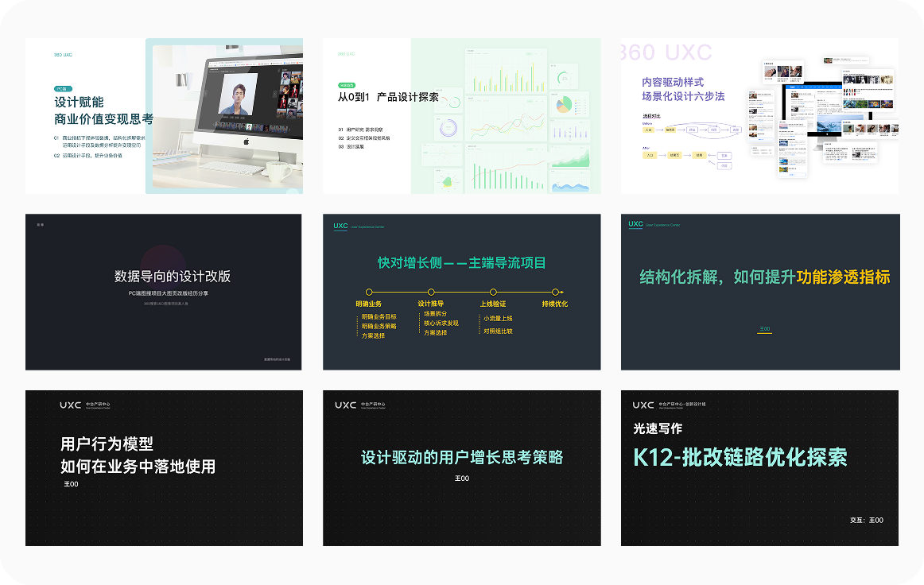Screen dimensions: 924x585
Task: Click the 光速写作 heading
Action: [x=658, y=429]
